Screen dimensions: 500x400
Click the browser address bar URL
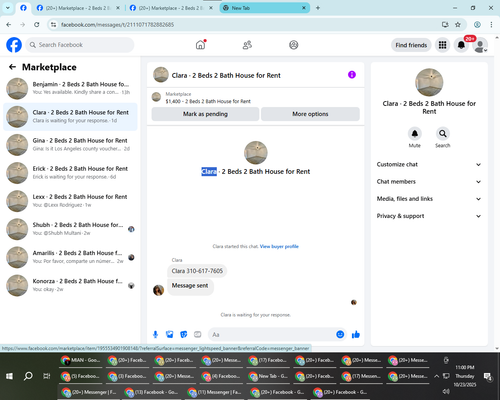(x=117, y=25)
